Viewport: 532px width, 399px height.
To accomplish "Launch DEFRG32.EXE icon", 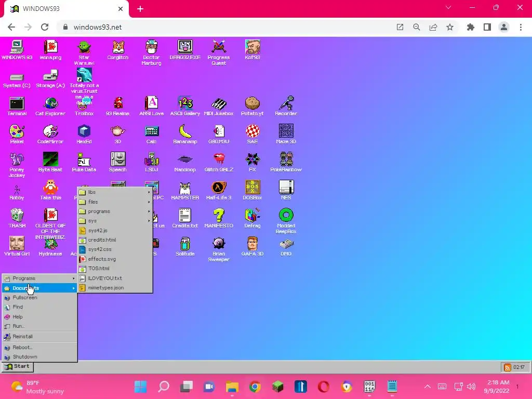I will [185, 50].
